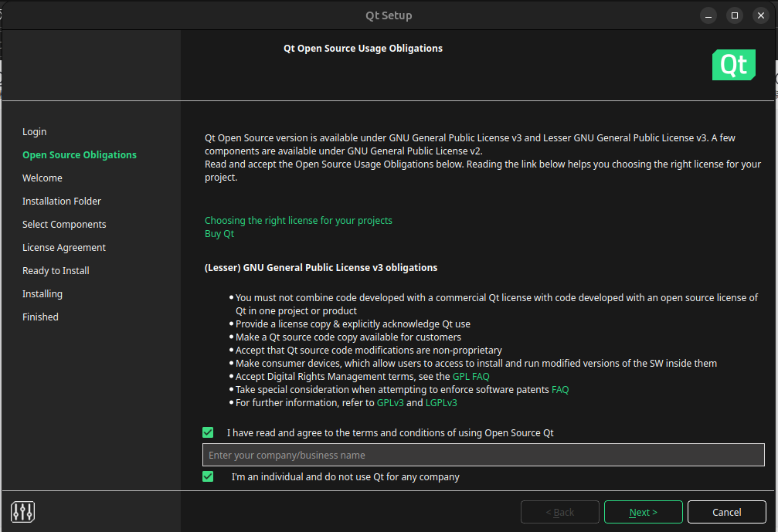Go to the Installation Folder step

click(62, 201)
